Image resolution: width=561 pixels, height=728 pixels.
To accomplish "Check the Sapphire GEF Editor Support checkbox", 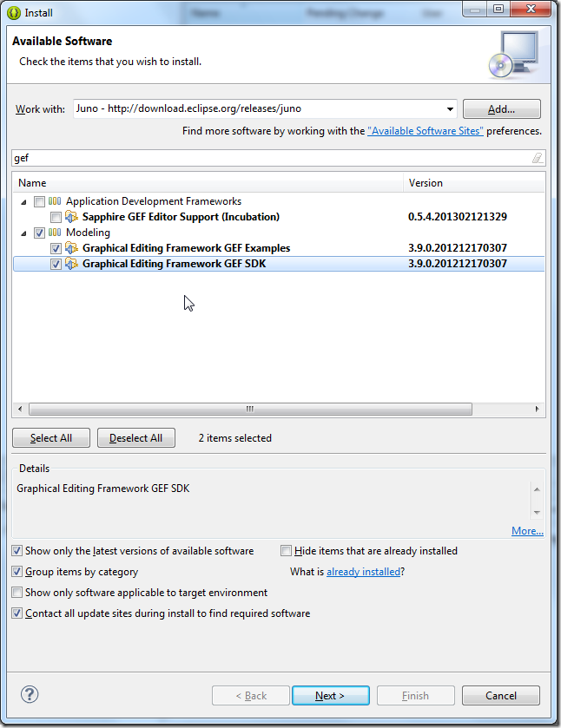I will click(x=56, y=217).
